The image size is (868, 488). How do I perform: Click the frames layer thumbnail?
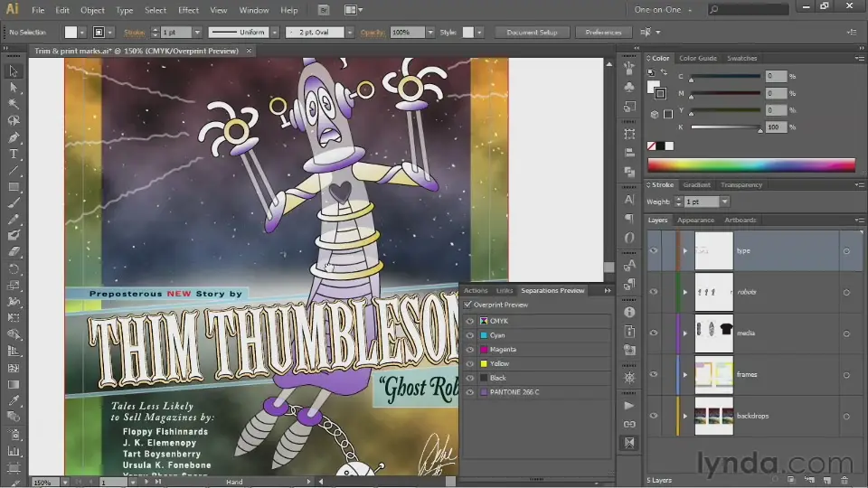click(x=713, y=374)
